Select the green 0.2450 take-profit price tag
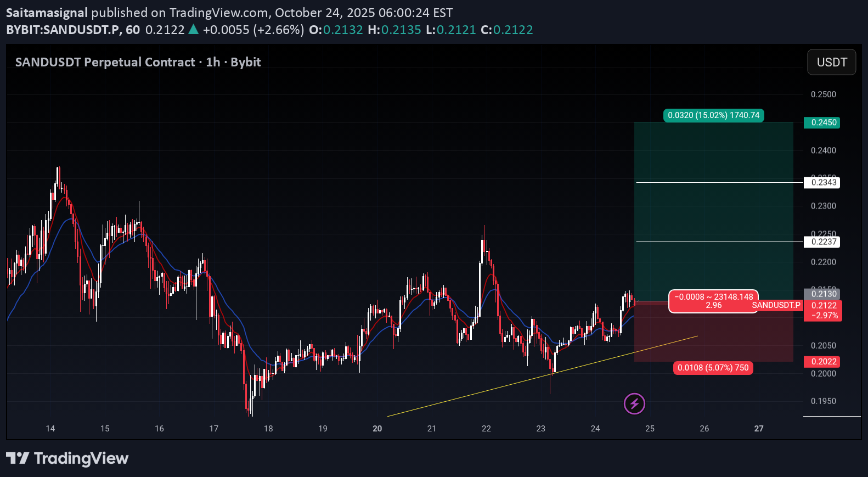This screenshot has height=477, width=868. coord(821,122)
